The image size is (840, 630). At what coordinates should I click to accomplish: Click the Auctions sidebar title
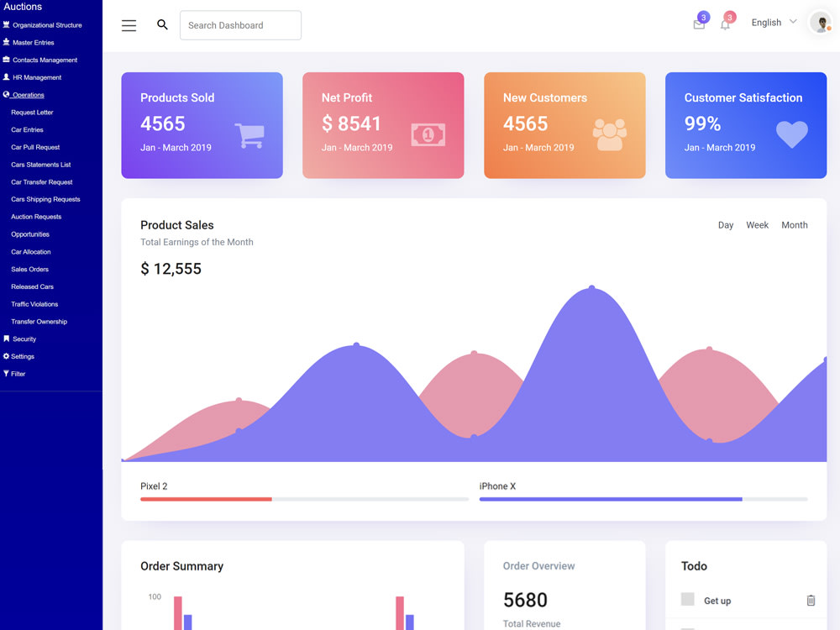pos(23,7)
